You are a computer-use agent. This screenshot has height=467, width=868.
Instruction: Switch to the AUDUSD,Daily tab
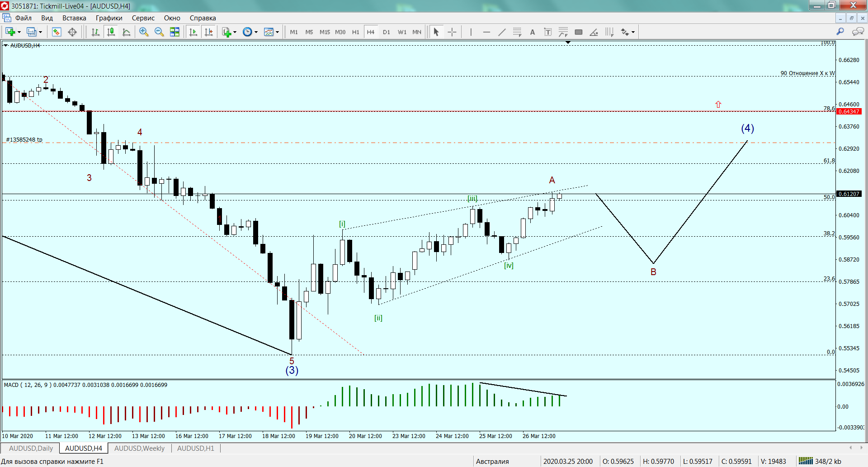coord(31,448)
